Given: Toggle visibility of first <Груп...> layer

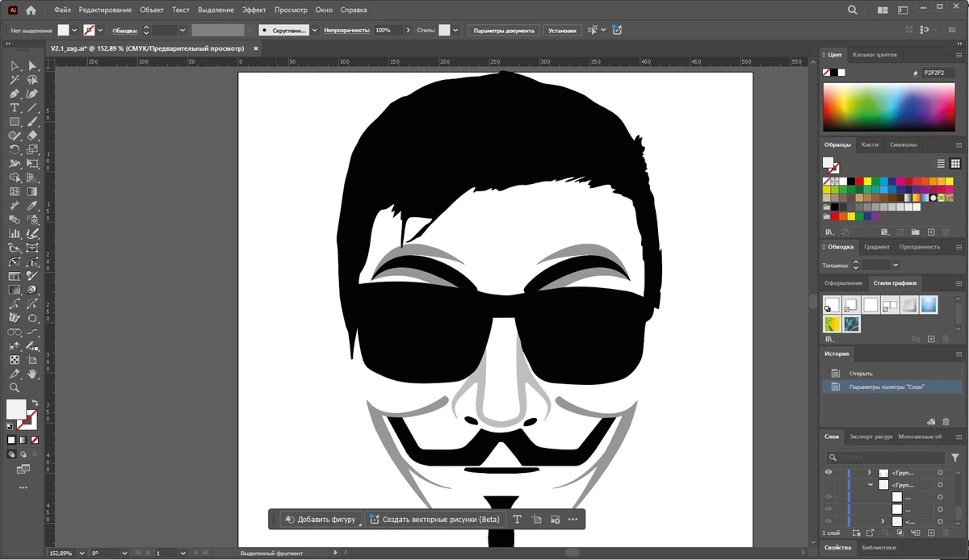Looking at the screenshot, I should tap(828, 472).
